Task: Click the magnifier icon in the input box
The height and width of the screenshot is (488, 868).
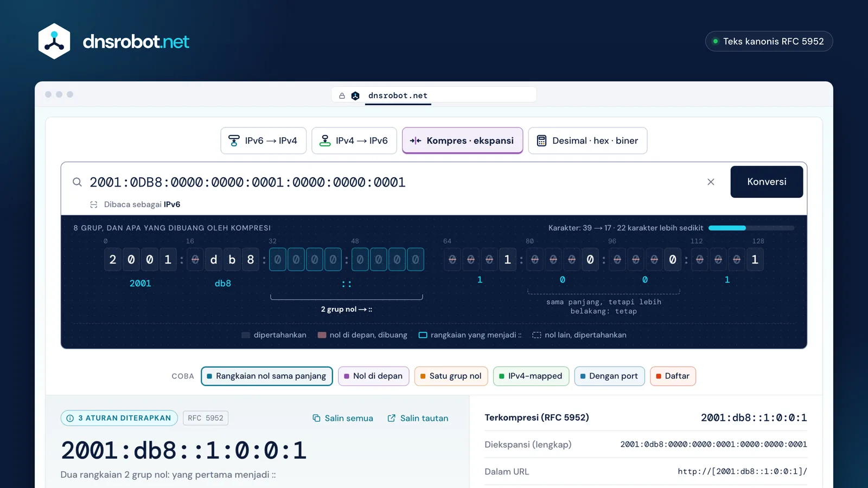Action: coord(78,182)
